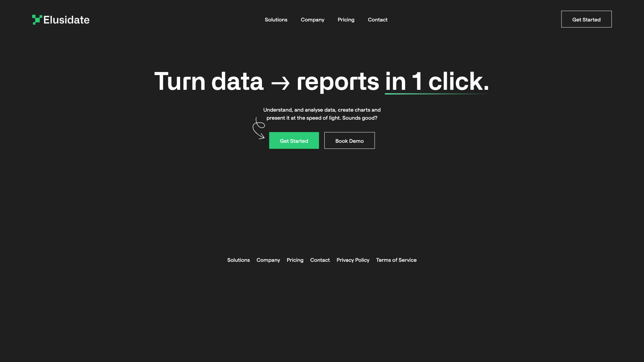
Task: Select the Pricing menu item
Action: [x=346, y=19]
